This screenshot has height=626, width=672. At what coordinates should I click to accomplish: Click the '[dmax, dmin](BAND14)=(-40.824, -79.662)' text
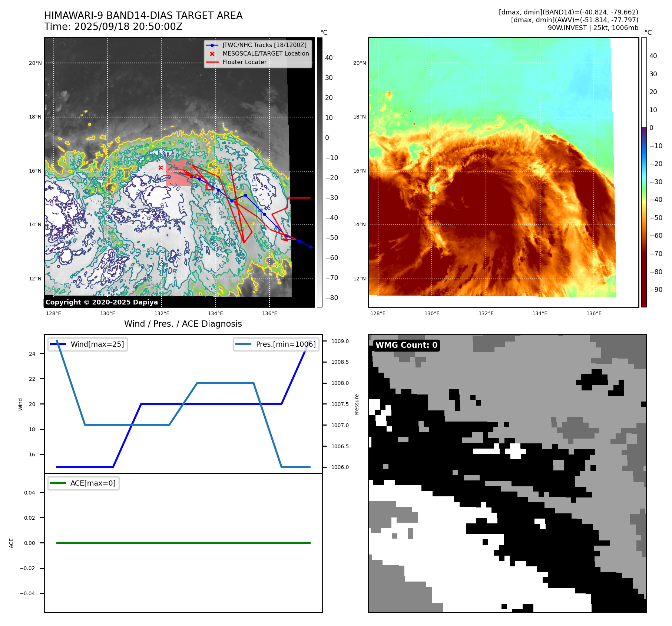568,12
